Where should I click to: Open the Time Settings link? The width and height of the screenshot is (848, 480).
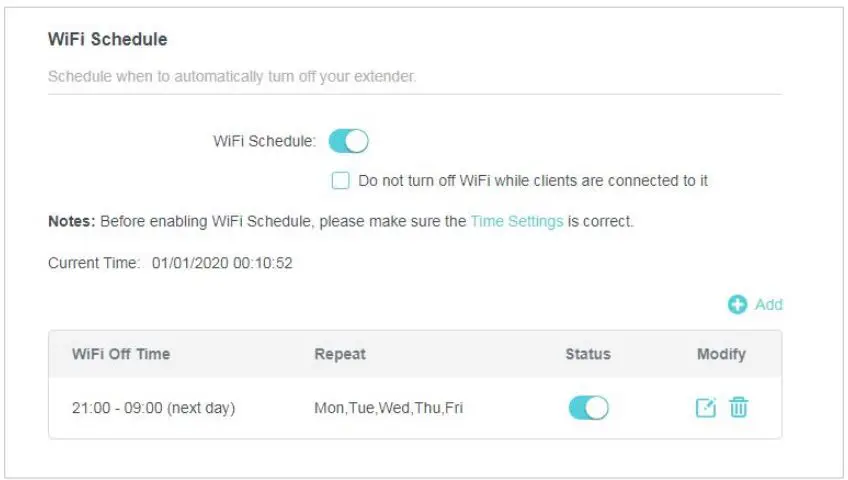point(517,221)
